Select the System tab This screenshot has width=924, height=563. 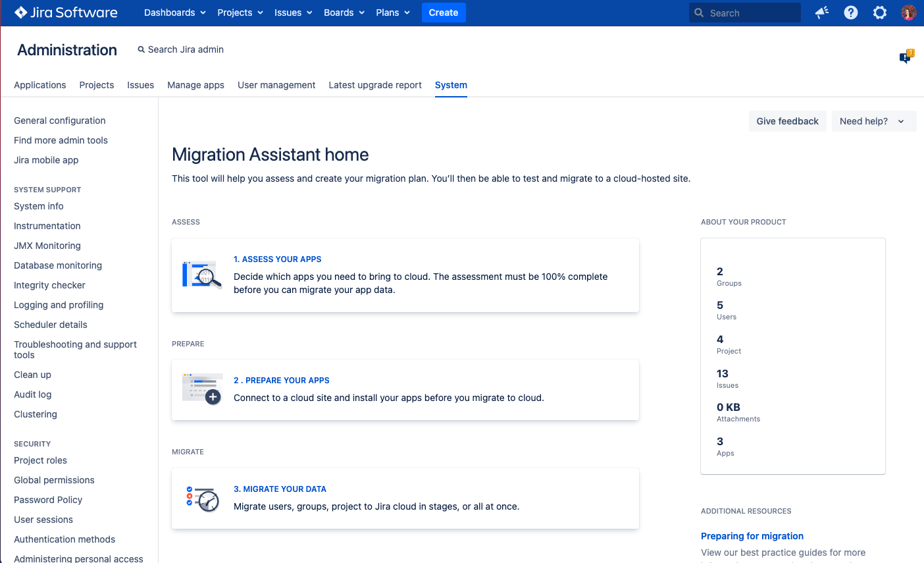click(451, 85)
